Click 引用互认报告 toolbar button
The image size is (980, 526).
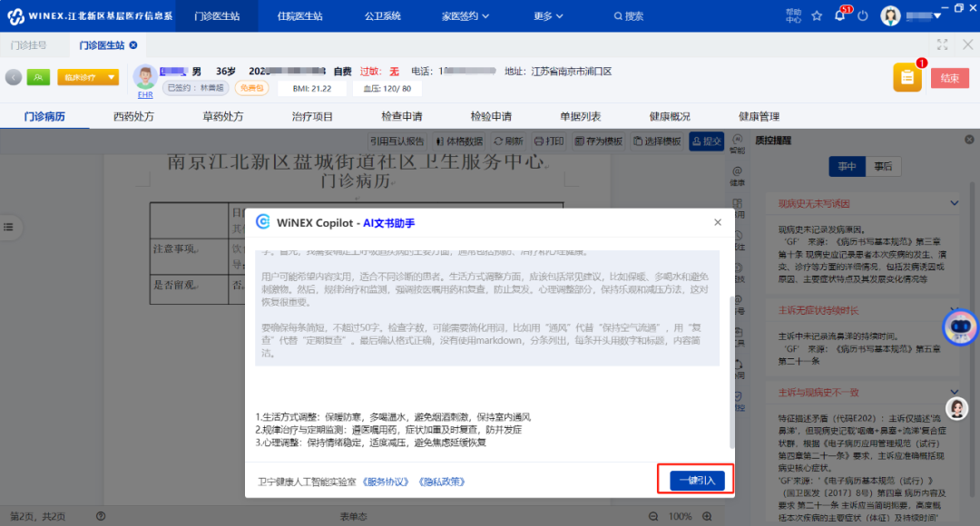coord(397,141)
